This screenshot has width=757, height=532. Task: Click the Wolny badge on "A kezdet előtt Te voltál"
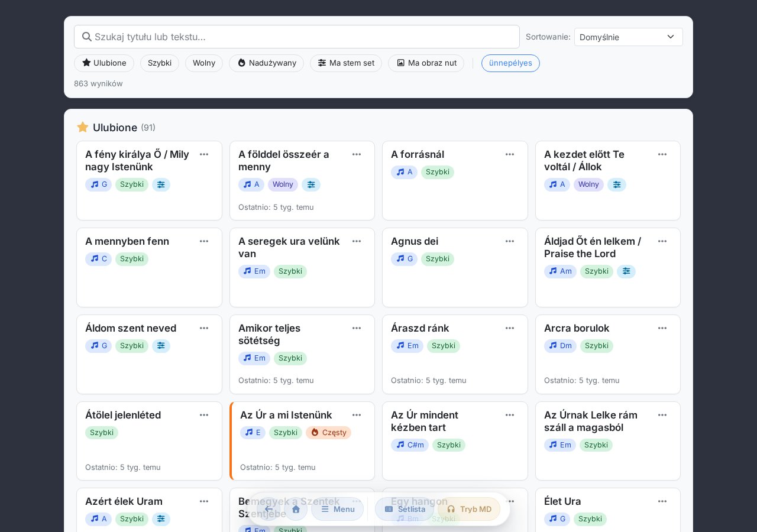click(x=588, y=184)
